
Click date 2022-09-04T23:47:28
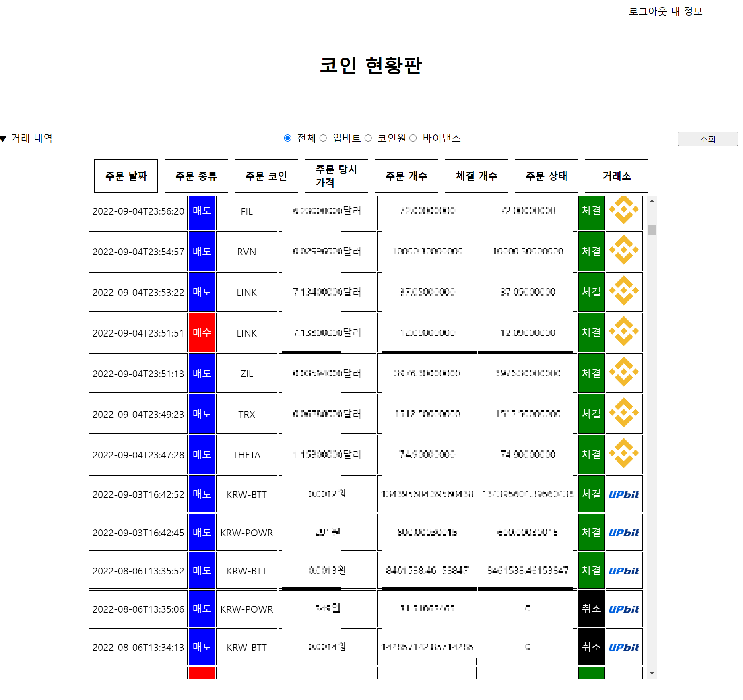[x=138, y=455]
